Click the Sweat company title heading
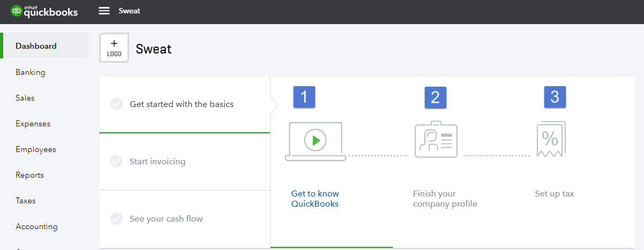 pyautogui.click(x=154, y=49)
